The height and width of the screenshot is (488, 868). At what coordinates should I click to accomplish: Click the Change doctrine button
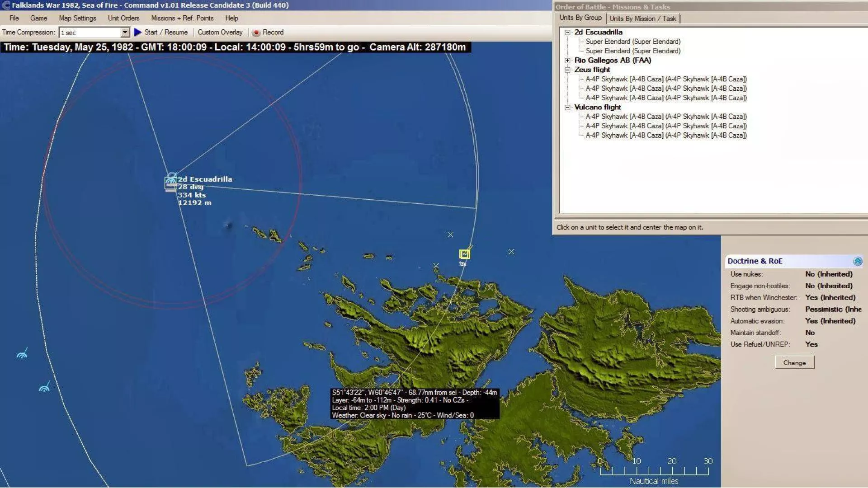pos(794,362)
